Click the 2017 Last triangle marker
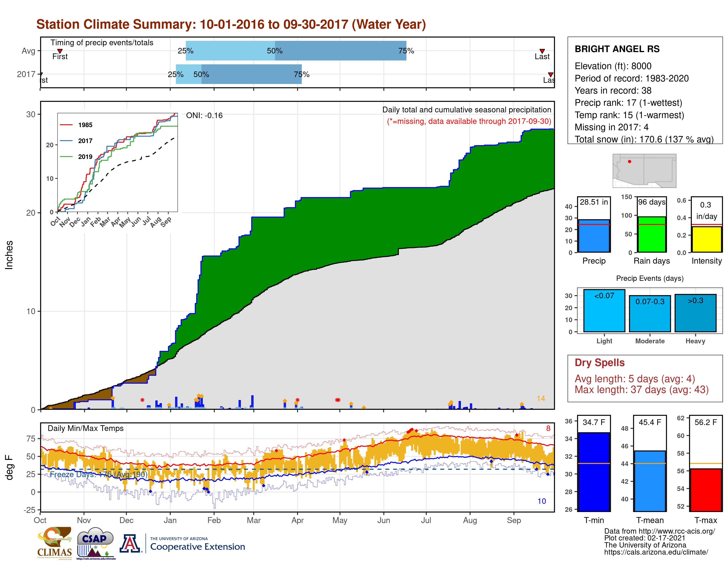The width and height of the screenshot is (728, 563). tap(551, 74)
